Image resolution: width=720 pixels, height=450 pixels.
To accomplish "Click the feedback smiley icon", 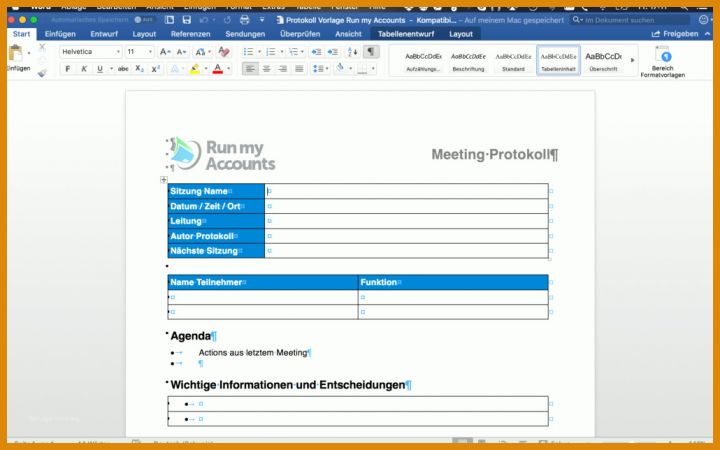I will (x=703, y=20).
